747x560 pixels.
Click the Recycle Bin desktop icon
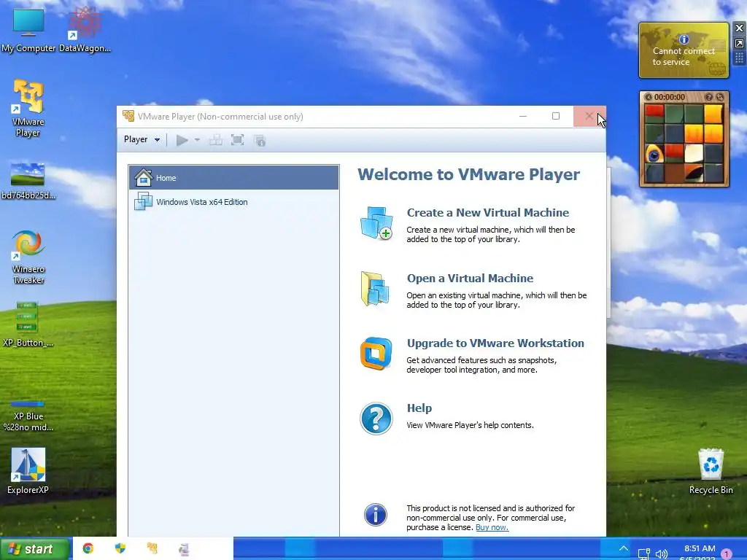711,471
